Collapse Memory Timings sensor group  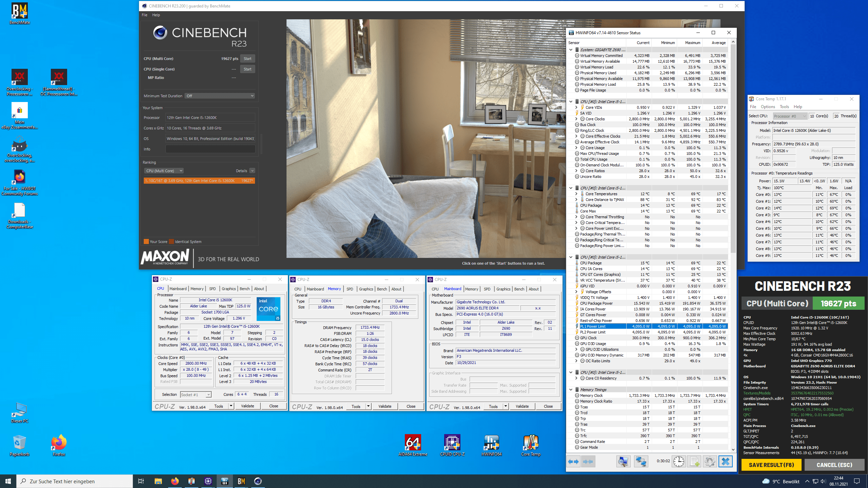pos(571,390)
